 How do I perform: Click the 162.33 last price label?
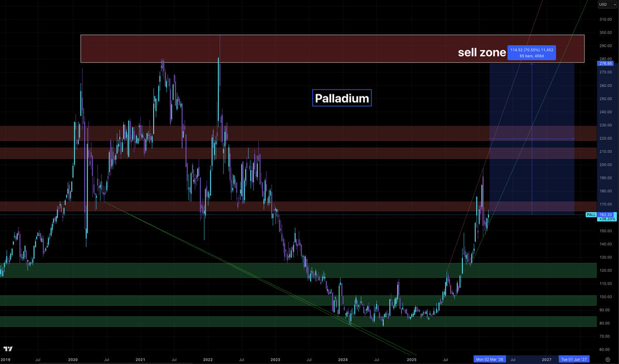tap(605, 214)
